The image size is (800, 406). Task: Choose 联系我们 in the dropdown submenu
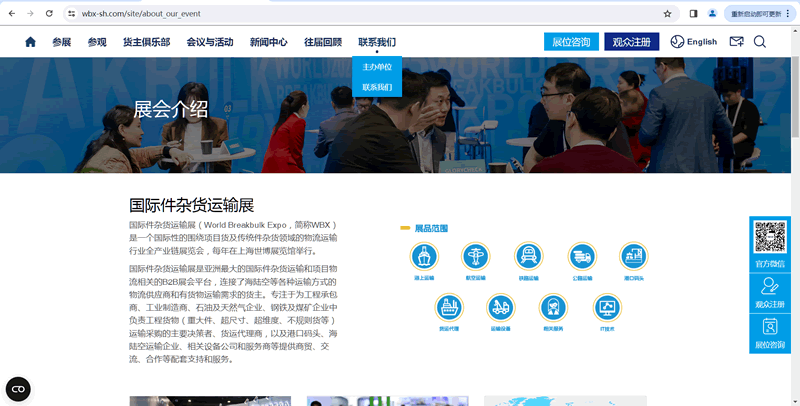[377, 87]
